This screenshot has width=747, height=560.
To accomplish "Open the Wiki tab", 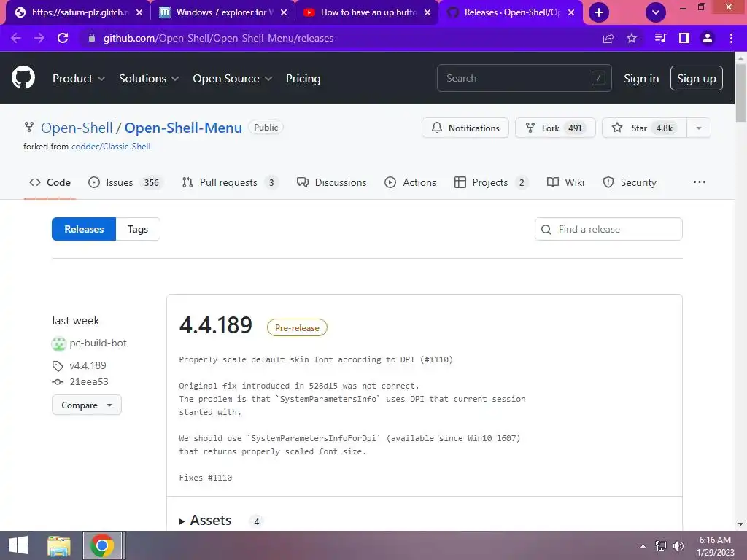I will click(565, 182).
